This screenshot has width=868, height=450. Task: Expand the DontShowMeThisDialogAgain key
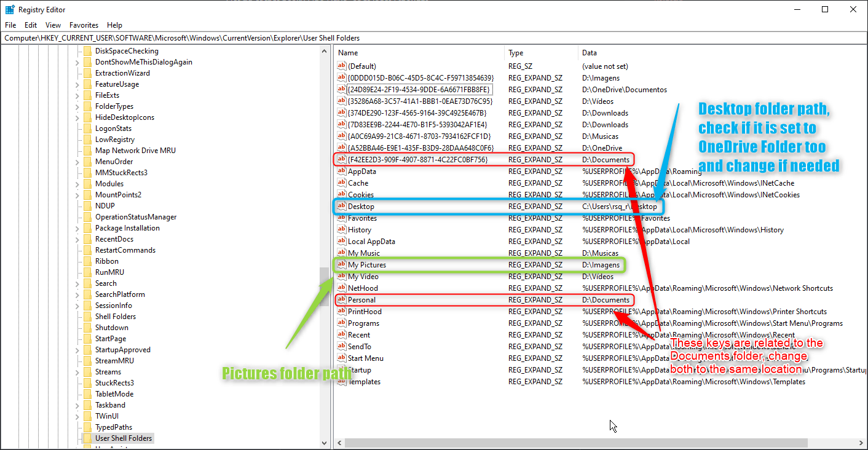(77, 62)
